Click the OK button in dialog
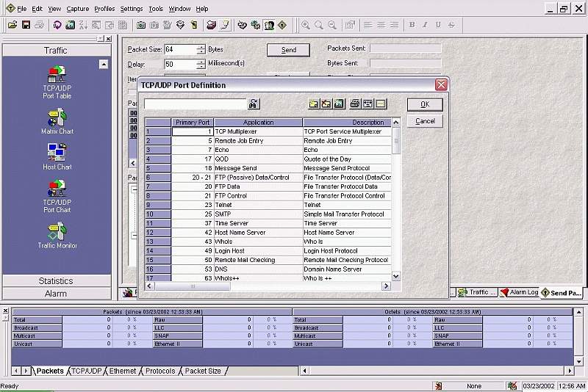588x392 pixels. (425, 104)
